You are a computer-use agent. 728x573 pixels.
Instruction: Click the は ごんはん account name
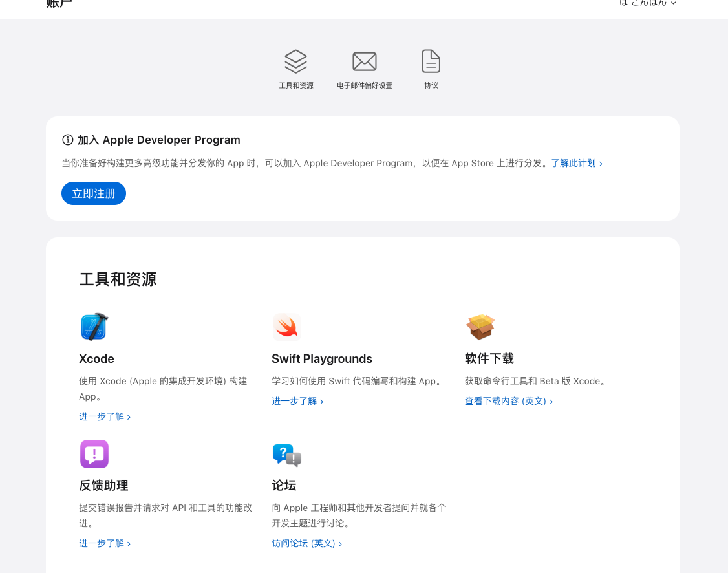[x=643, y=3]
